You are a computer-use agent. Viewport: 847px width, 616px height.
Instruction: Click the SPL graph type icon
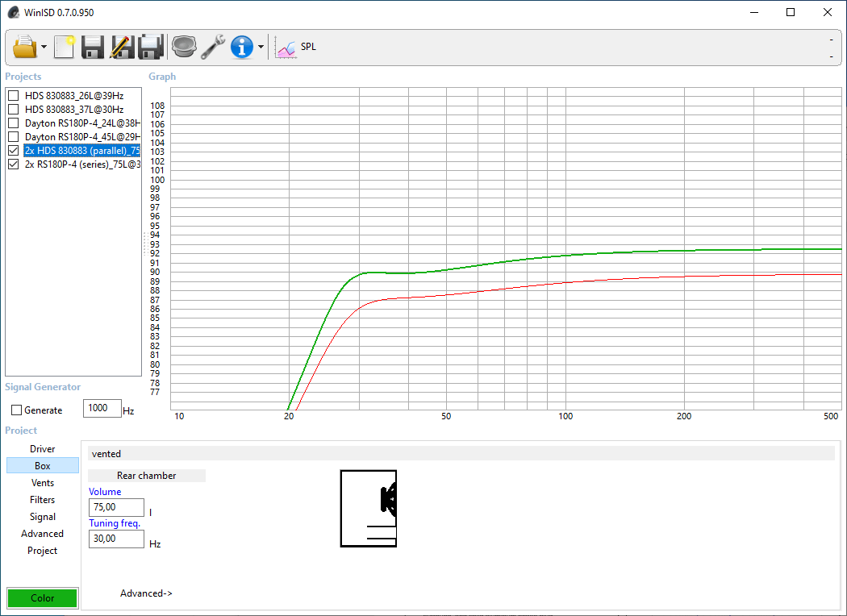coord(286,48)
